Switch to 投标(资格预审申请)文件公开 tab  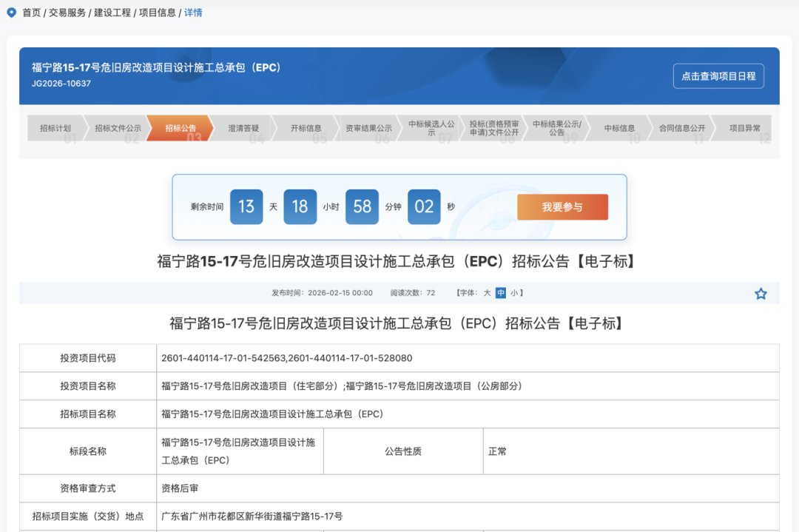point(493,128)
